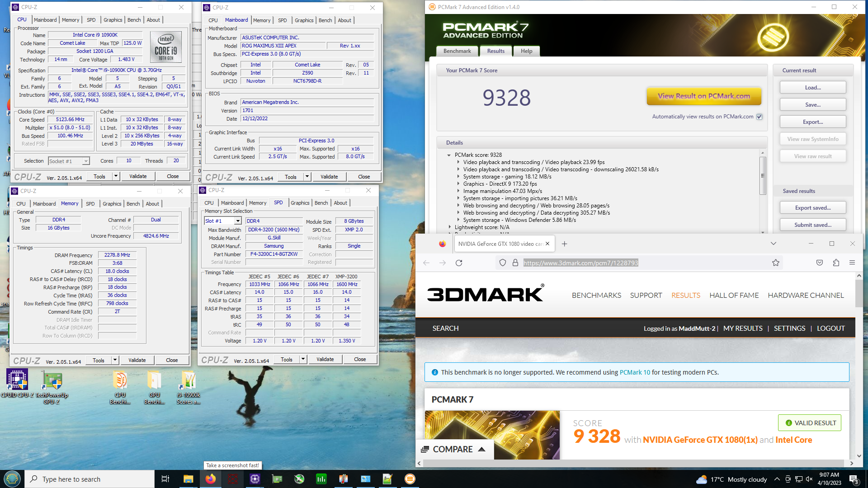Switch to PCMark Benchmark tab
Viewport: 868px width, 488px height.
click(x=457, y=51)
